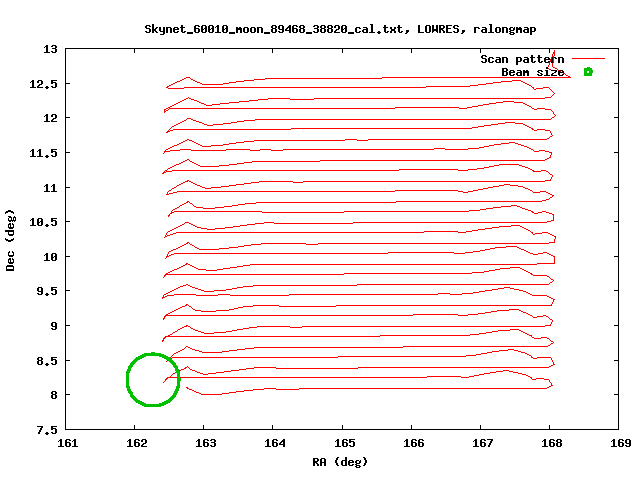This screenshot has height=480, width=640.
Task: Click the RA axis value 164
Action: coord(274,443)
